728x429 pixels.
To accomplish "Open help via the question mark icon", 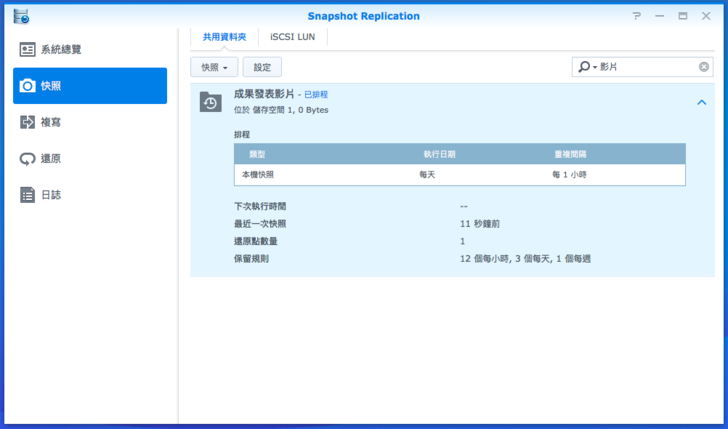I will 637,16.
